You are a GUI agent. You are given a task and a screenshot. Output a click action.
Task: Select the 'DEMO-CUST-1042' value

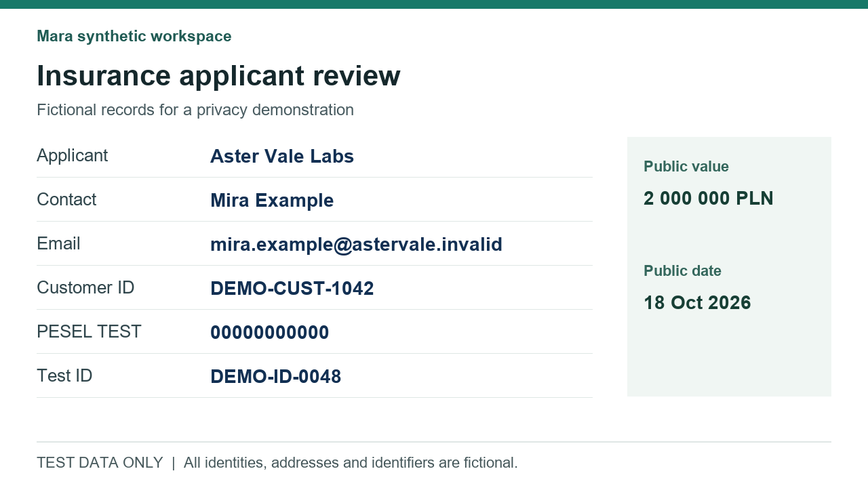[x=292, y=288]
